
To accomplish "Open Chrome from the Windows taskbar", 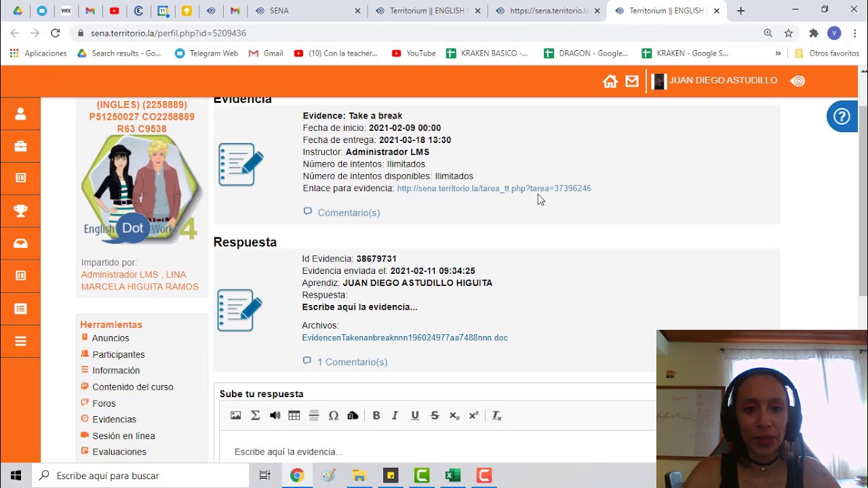I will [297, 476].
